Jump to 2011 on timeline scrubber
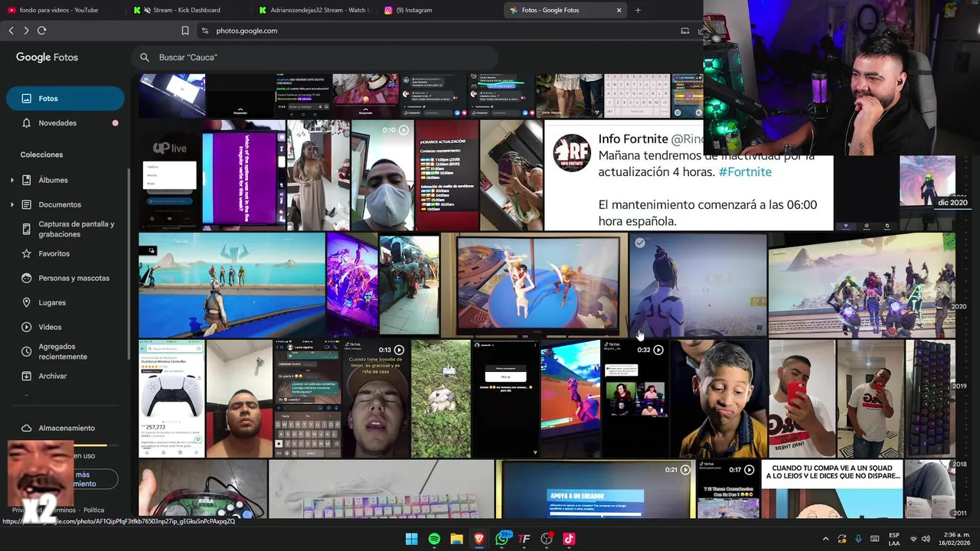 (959, 513)
